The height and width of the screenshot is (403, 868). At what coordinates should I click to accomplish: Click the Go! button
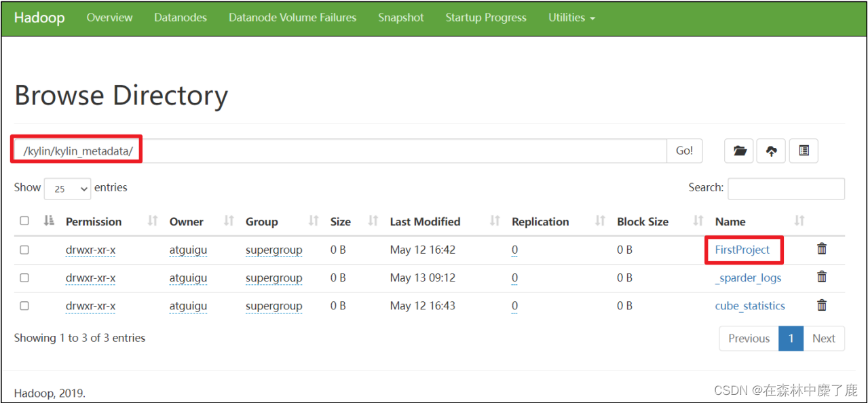tap(685, 151)
